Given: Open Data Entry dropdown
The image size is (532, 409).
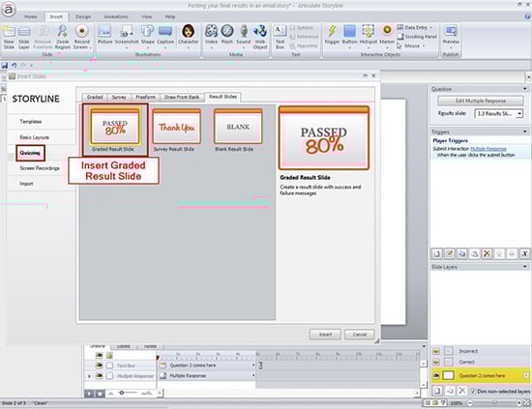Looking at the screenshot, I should 431,27.
